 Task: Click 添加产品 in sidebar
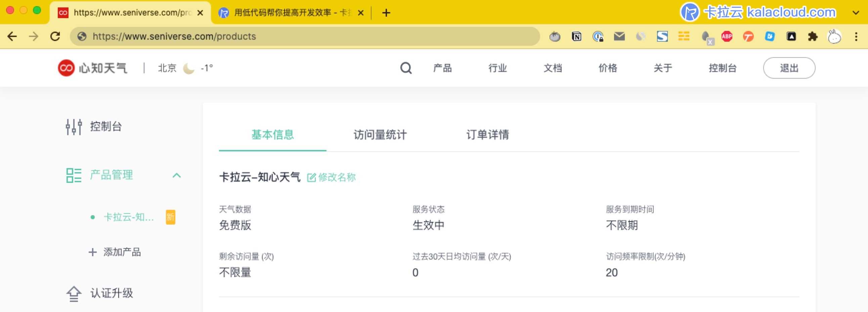pos(122,252)
